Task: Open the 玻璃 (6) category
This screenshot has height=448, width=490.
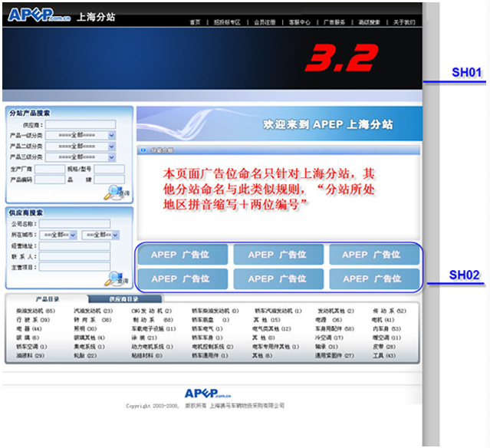Action: click(x=28, y=338)
